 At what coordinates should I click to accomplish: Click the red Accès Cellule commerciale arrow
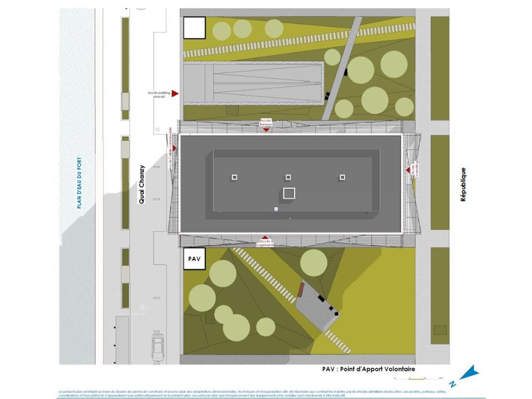coord(174,148)
